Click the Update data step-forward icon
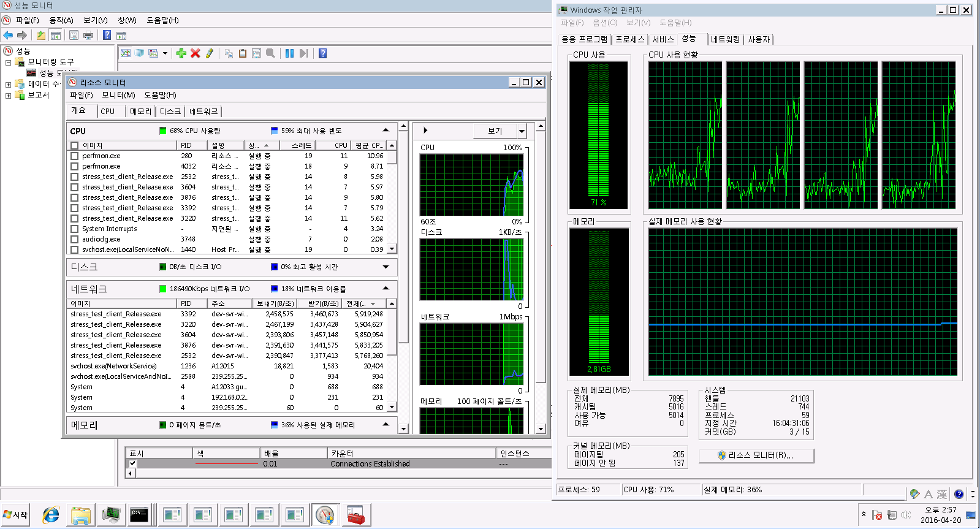 (304, 53)
